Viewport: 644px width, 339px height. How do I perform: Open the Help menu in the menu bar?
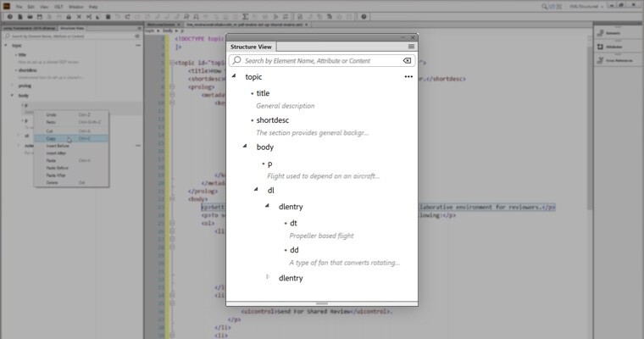pos(93,7)
